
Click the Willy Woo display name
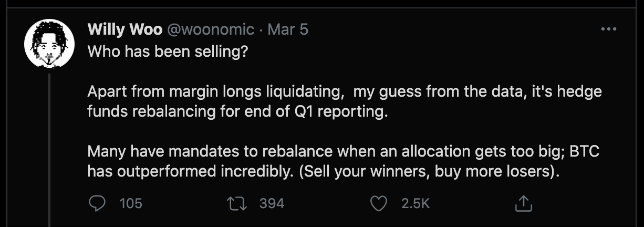pos(125,29)
